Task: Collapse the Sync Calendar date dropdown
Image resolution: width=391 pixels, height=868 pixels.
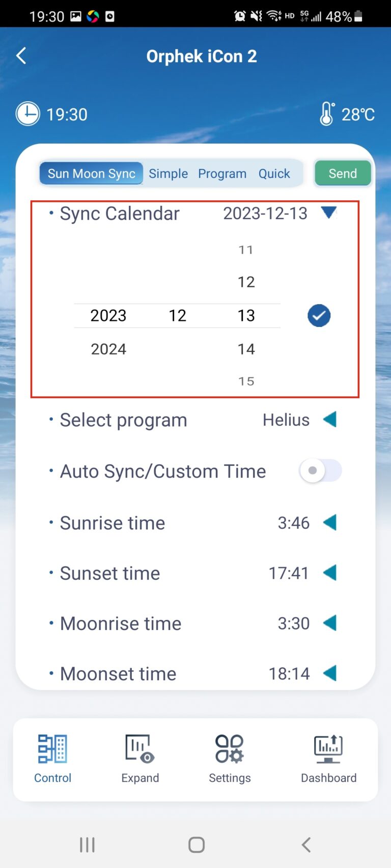Action: (329, 213)
